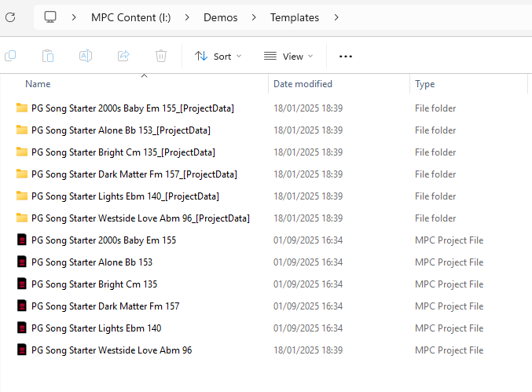Select folder icon of Alone Bb 153_[ProjectData]
This screenshot has width=532, height=392.
tap(22, 130)
